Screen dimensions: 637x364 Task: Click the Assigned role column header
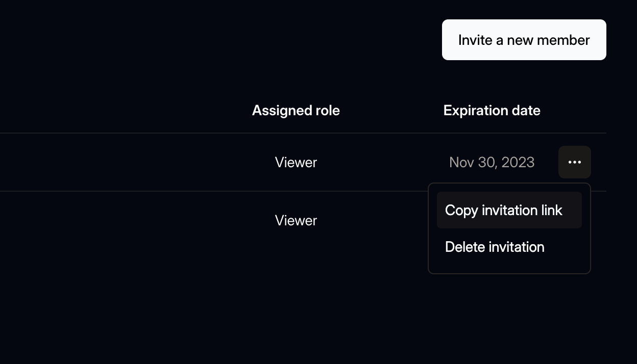point(296,110)
